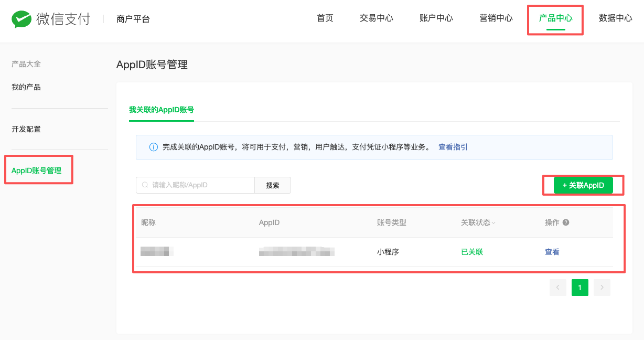The height and width of the screenshot is (340, 644).
Task: Open the 数据中心 menu
Action: tap(616, 18)
